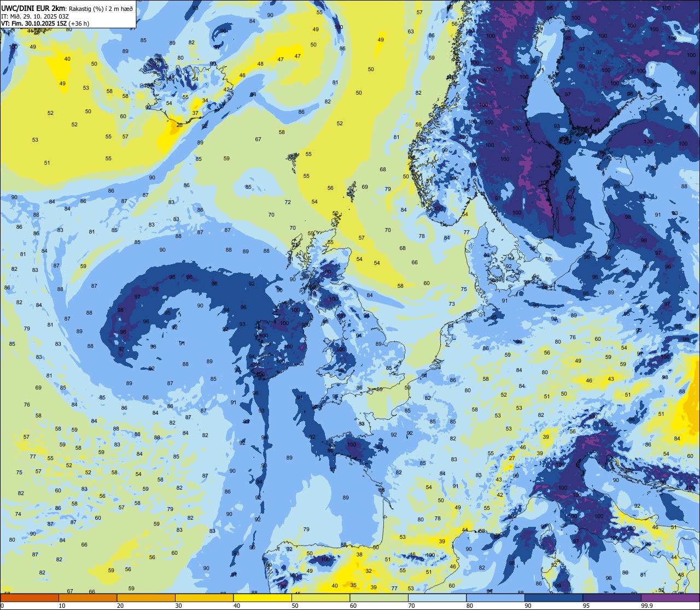The width and height of the screenshot is (700, 610).
Task: Click the legend tick label '10'
Action: click(x=62, y=606)
